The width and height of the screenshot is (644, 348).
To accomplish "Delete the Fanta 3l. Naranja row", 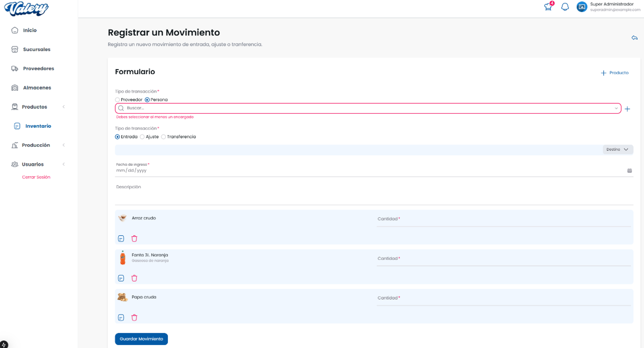I will click(x=134, y=278).
